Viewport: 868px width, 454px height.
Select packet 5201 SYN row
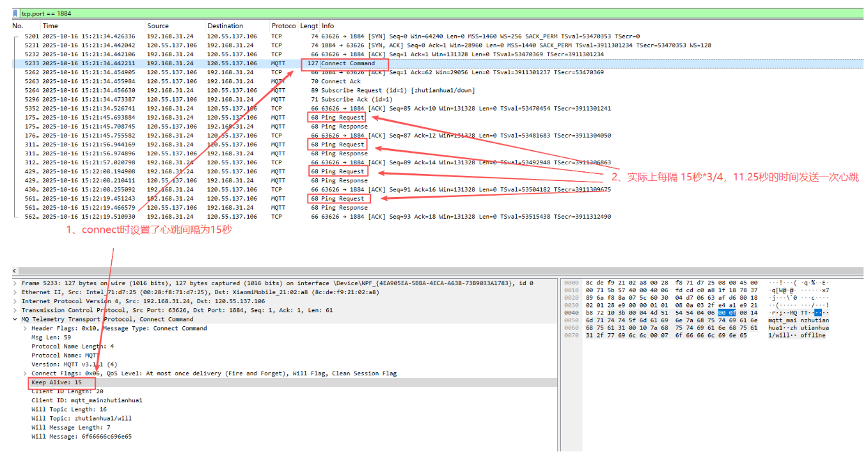(437, 36)
